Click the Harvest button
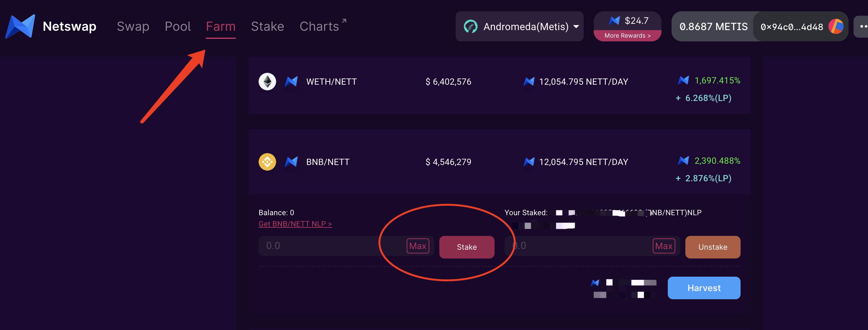Image resolution: width=868 pixels, height=330 pixels. [x=704, y=288]
